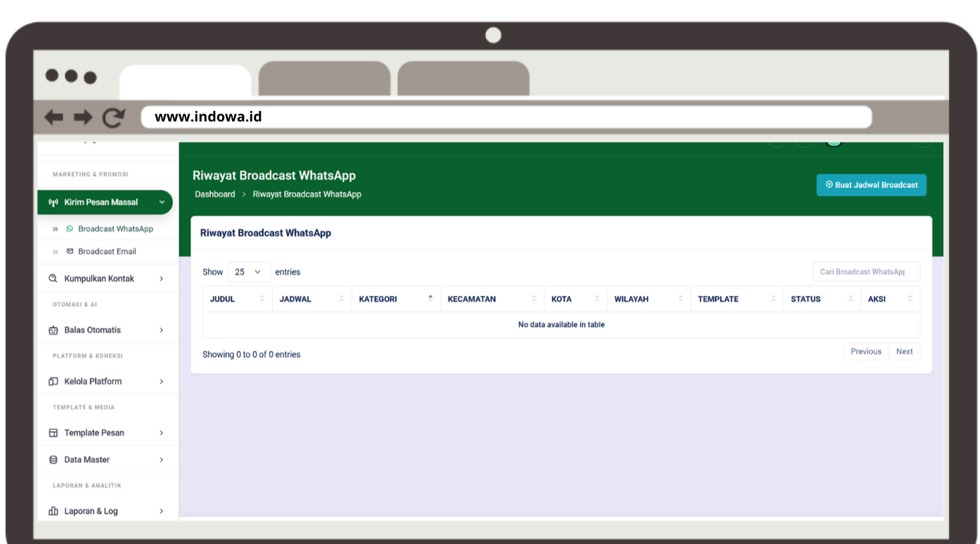Click the Previous pagination button

tap(866, 351)
